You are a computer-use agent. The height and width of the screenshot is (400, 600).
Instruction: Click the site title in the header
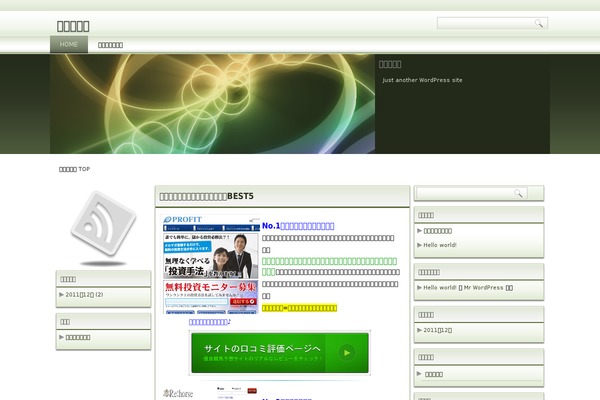click(x=73, y=26)
